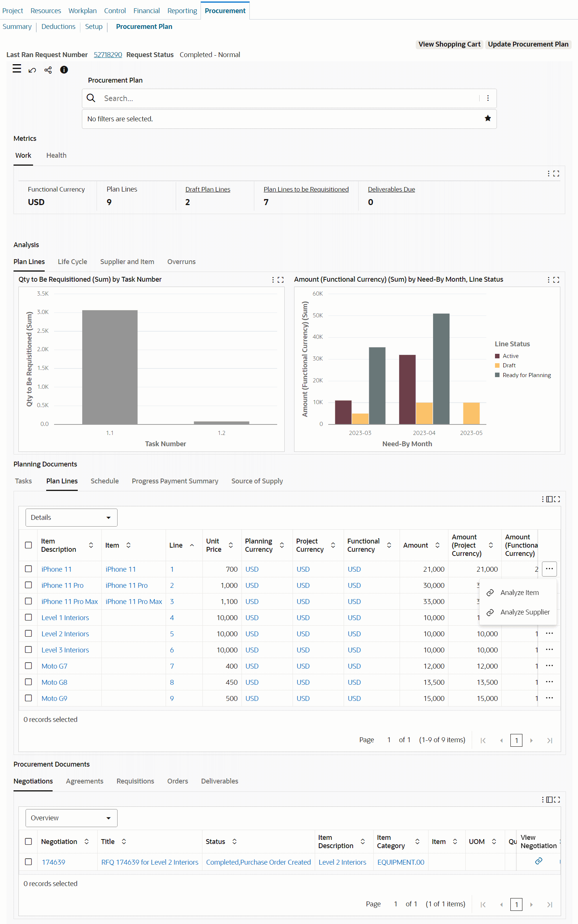
Task: Click Analyze Item in popup menu
Action: 519,593
